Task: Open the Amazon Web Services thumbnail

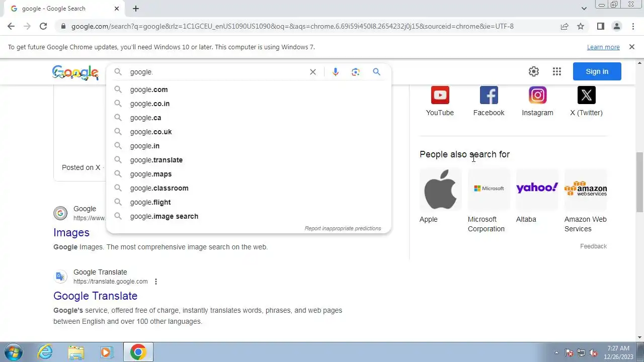Action: [586, 189]
